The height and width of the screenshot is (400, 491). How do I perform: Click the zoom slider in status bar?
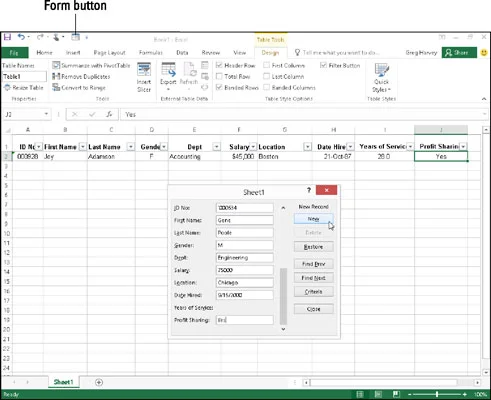437,394
